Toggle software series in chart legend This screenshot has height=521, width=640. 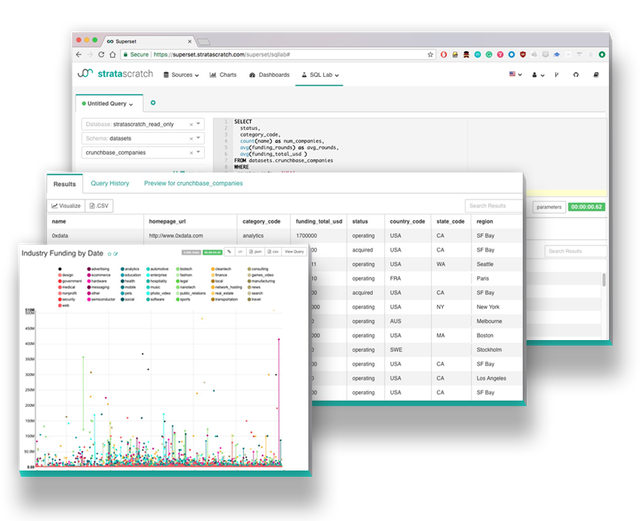tap(156, 299)
